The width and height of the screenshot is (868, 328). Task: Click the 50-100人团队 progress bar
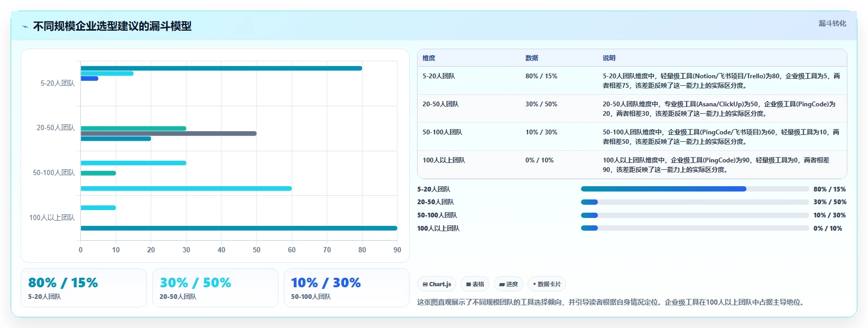coord(695,215)
